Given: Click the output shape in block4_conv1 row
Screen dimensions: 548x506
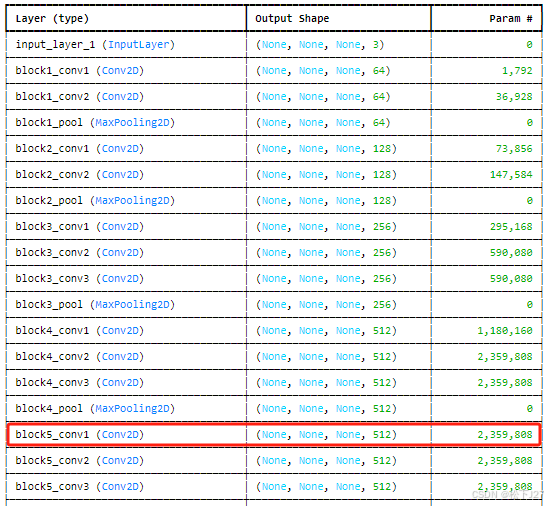Looking at the screenshot, I should [326, 331].
